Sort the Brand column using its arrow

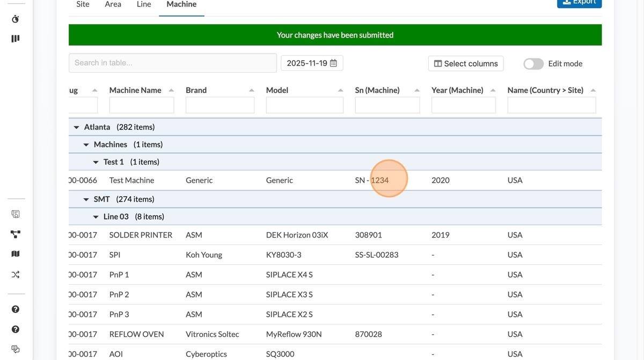pyautogui.click(x=252, y=90)
